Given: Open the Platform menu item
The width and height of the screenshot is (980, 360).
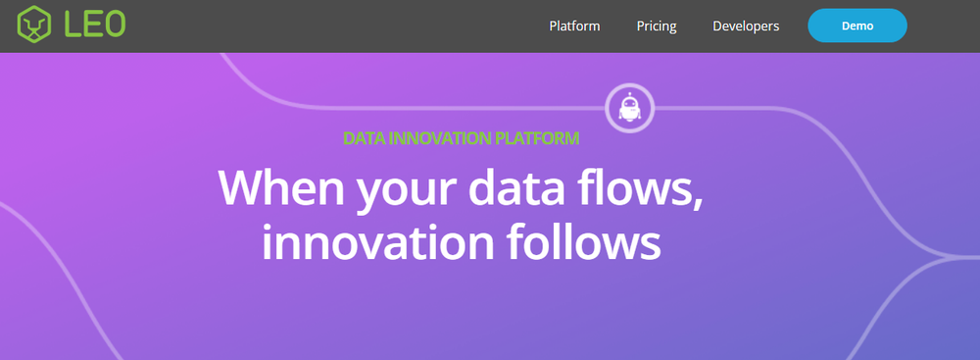Looking at the screenshot, I should pyautogui.click(x=574, y=26).
